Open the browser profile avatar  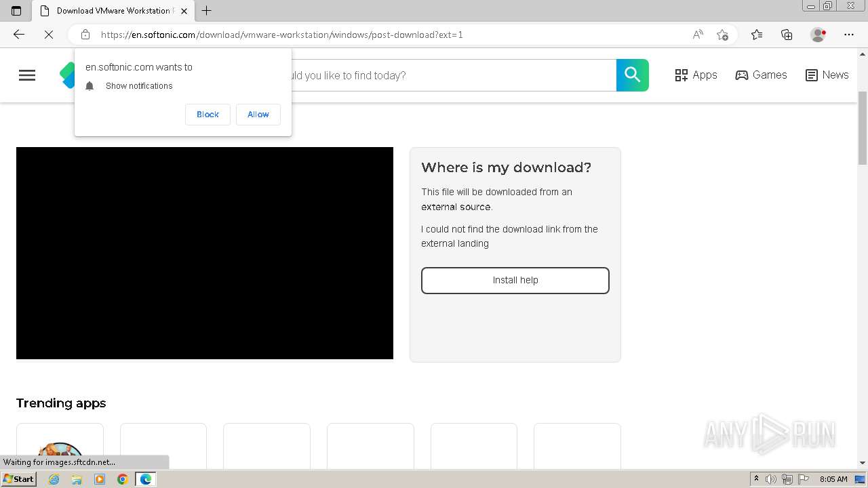click(x=818, y=35)
